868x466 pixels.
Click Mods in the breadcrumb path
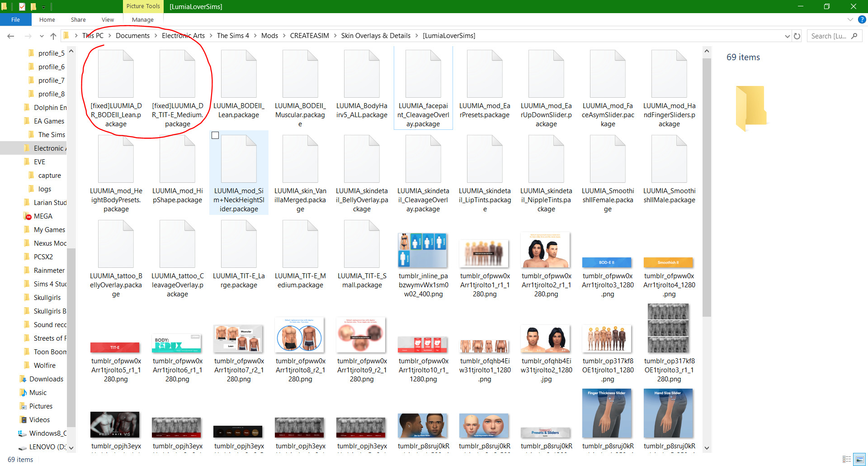click(x=269, y=36)
